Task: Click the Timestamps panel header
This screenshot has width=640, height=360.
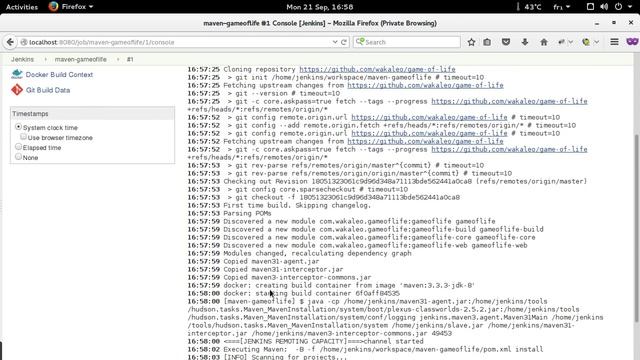Action: pos(92,113)
